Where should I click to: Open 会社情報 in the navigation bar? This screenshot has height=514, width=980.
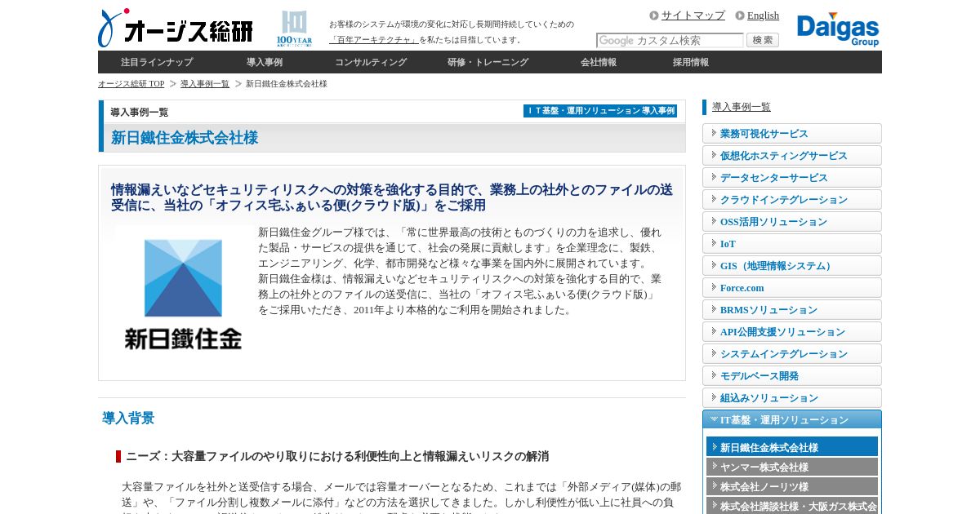(x=599, y=62)
